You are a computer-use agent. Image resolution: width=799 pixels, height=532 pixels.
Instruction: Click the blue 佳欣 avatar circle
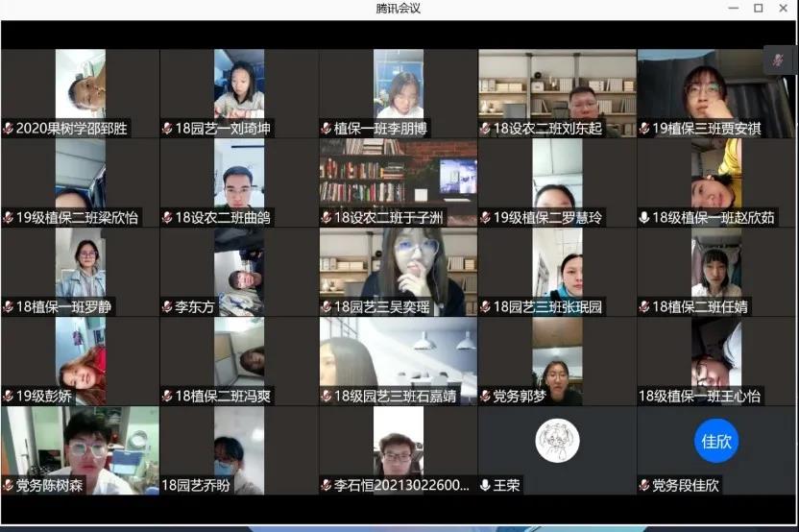click(x=716, y=441)
